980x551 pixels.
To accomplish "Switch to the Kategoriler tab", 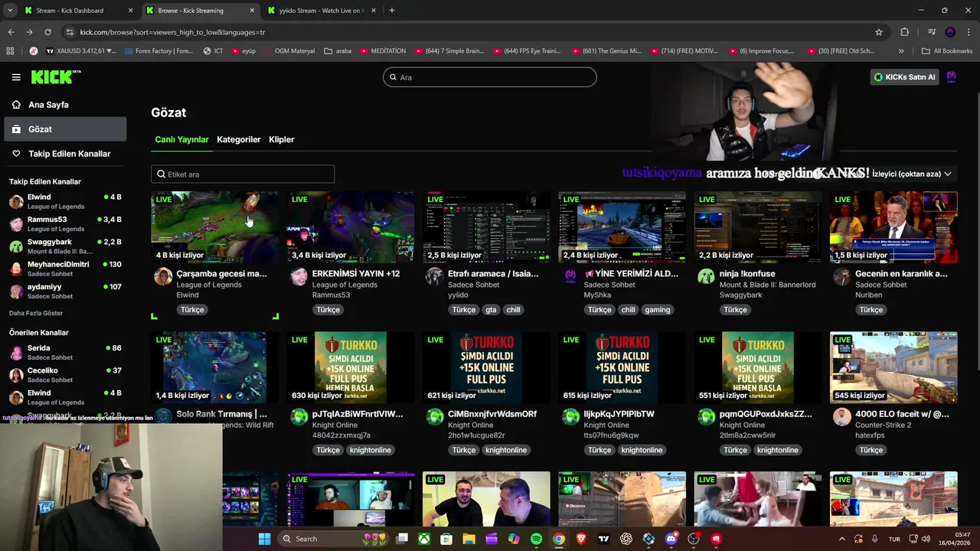I will [239, 139].
